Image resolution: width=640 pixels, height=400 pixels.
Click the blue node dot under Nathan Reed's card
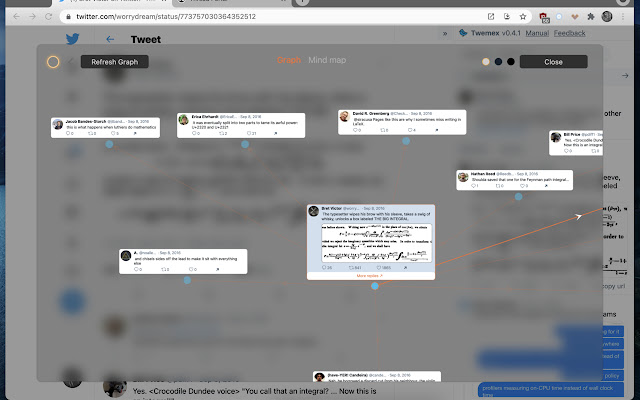coord(518,197)
